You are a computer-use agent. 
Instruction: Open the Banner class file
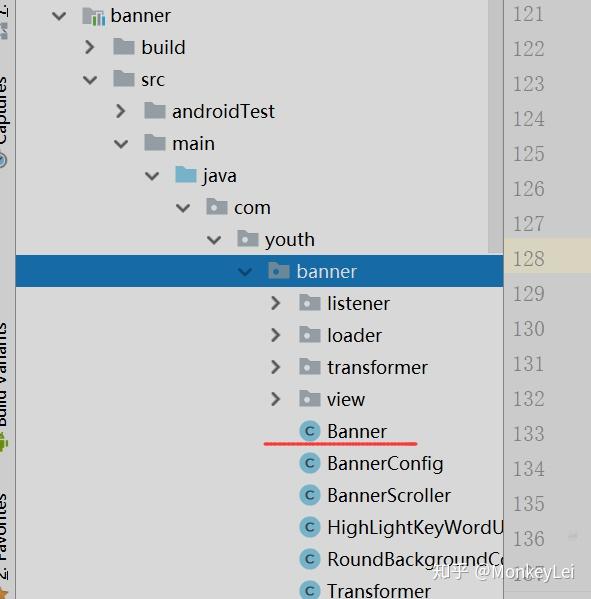pyautogui.click(x=357, y=431)
